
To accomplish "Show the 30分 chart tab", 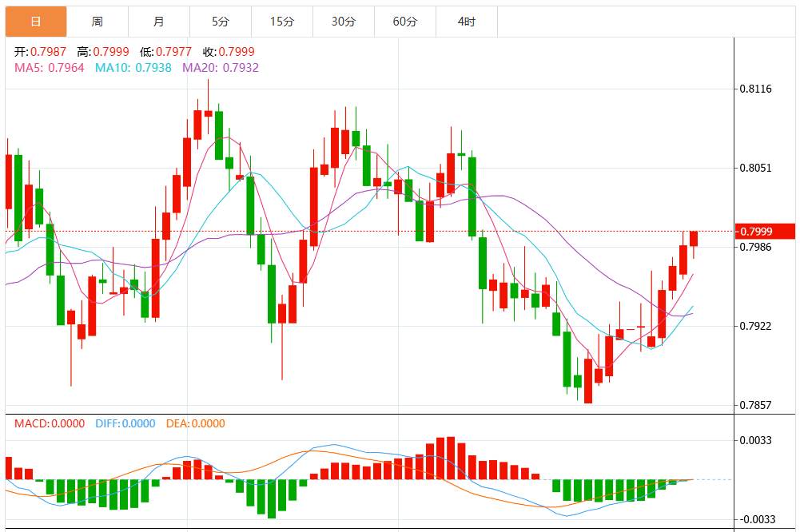I will click(343, 22).
